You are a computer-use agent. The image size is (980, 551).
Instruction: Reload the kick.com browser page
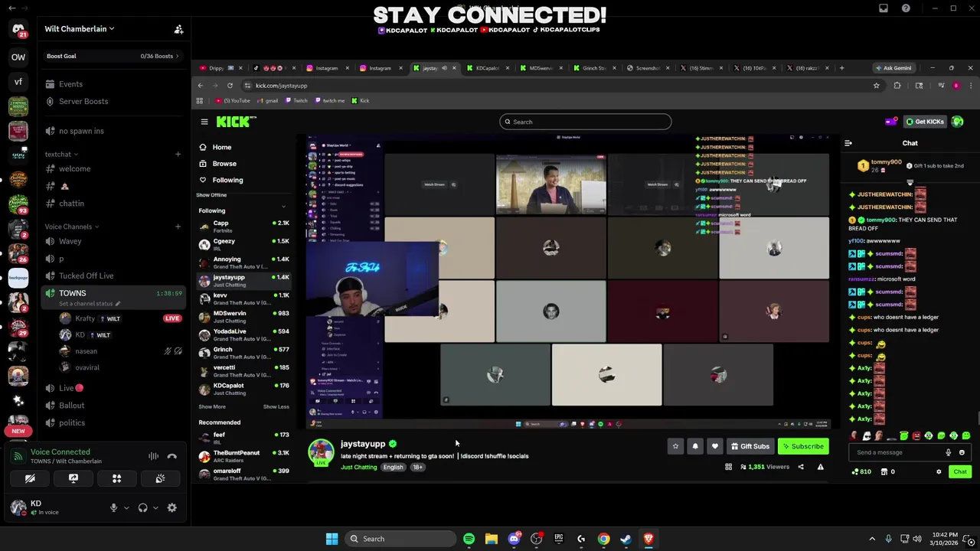[x=230, y=86]
